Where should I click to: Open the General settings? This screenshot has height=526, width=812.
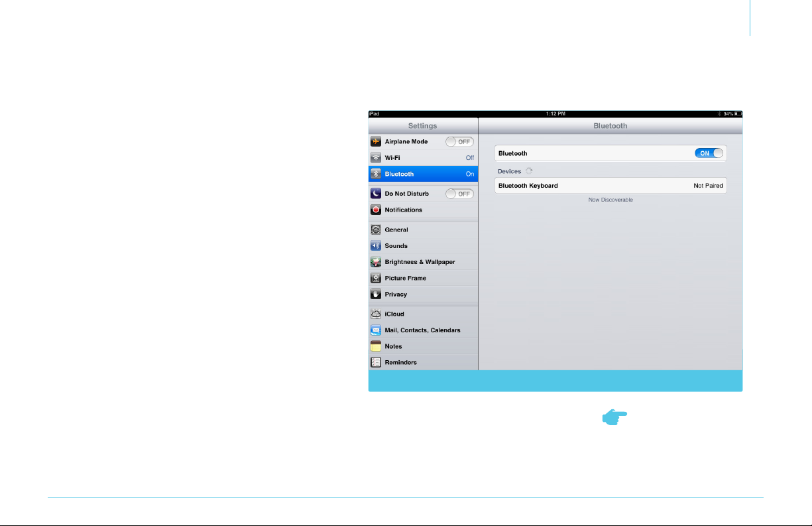[x=423, y=230]
